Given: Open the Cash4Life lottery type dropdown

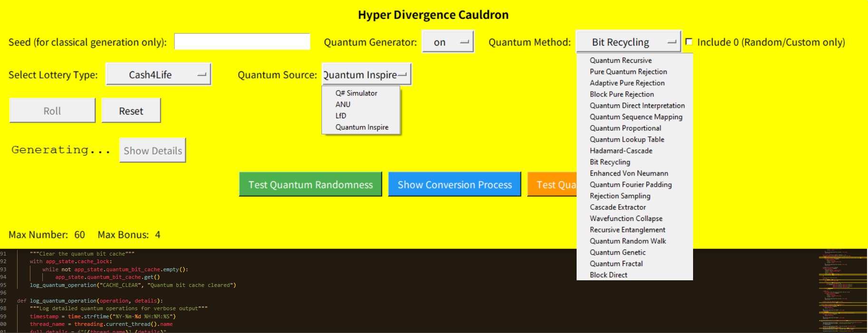Looking at the screenshot, I should pyautogui.click(x=158, y=75).
